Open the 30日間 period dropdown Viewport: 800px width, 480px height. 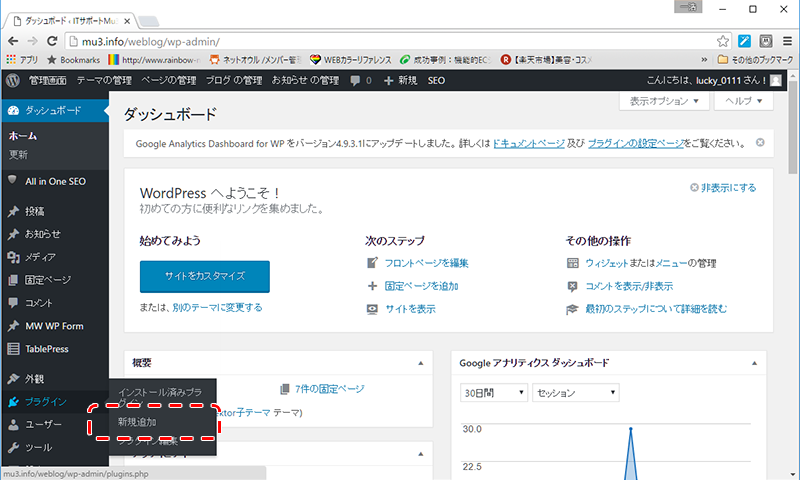(494, 393)
